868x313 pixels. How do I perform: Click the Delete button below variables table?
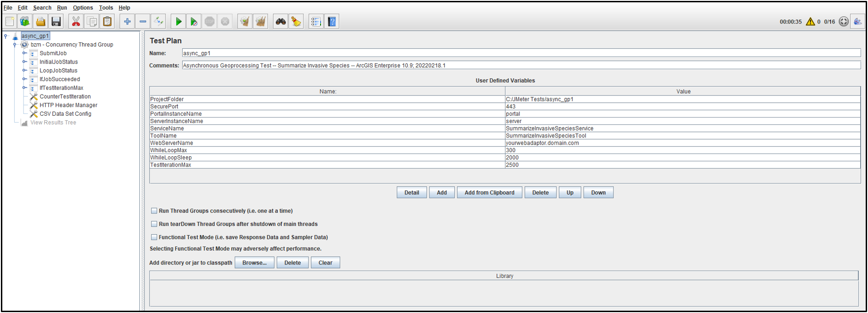[x=541, y=193]
